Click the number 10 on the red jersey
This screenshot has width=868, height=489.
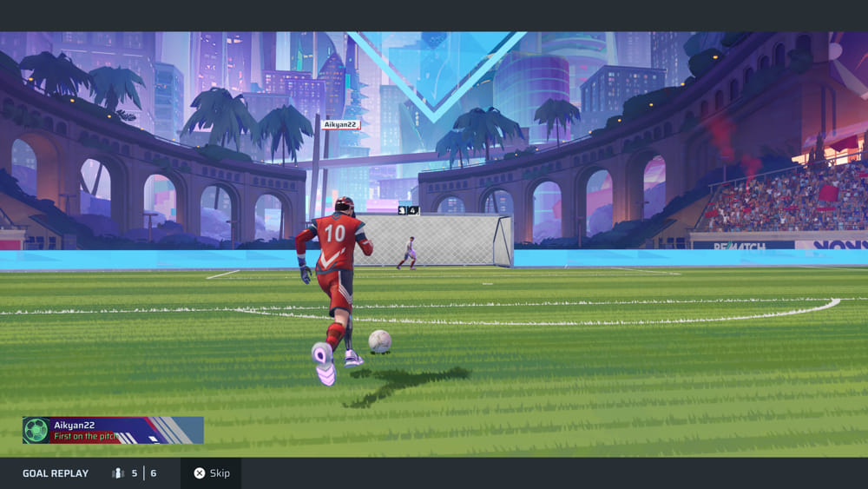coord(335,233)
